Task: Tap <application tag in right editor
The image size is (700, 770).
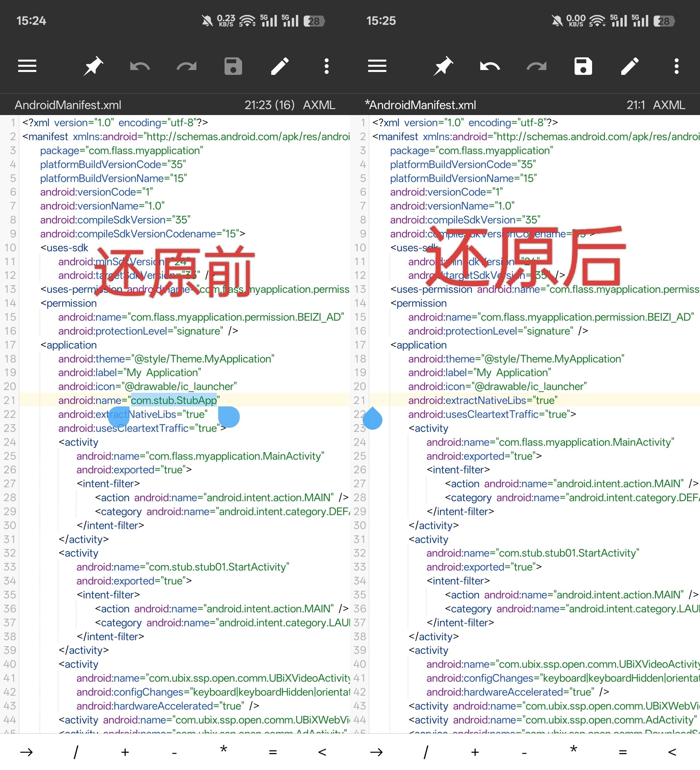Action: (x=418, y=345)
